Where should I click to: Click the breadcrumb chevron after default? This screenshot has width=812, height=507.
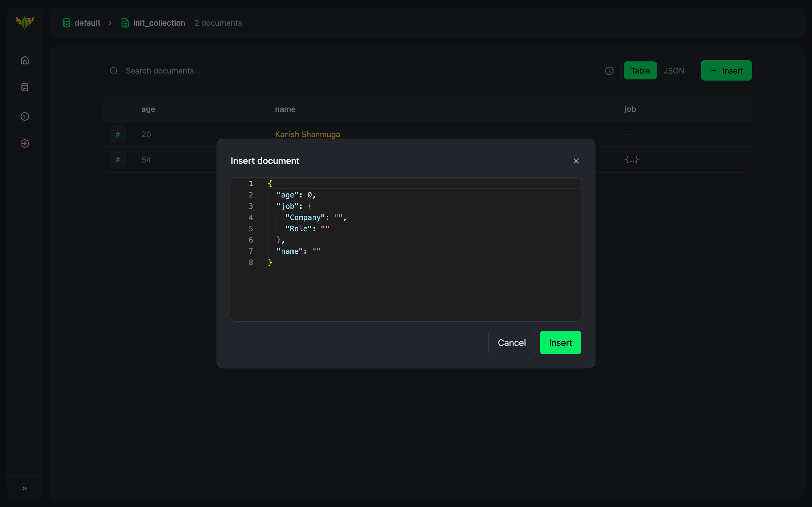[110, 23]
